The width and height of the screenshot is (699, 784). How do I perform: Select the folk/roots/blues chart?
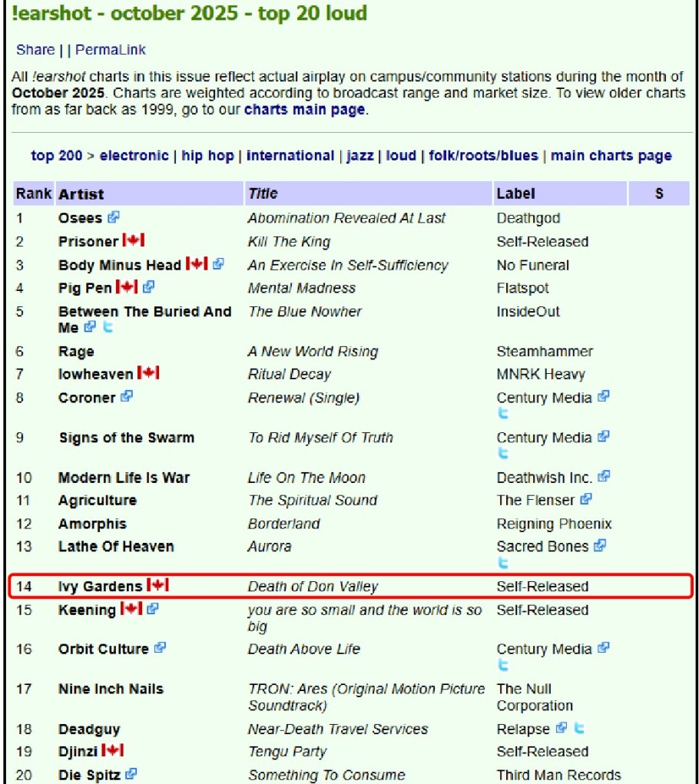(x=483, y=156)
